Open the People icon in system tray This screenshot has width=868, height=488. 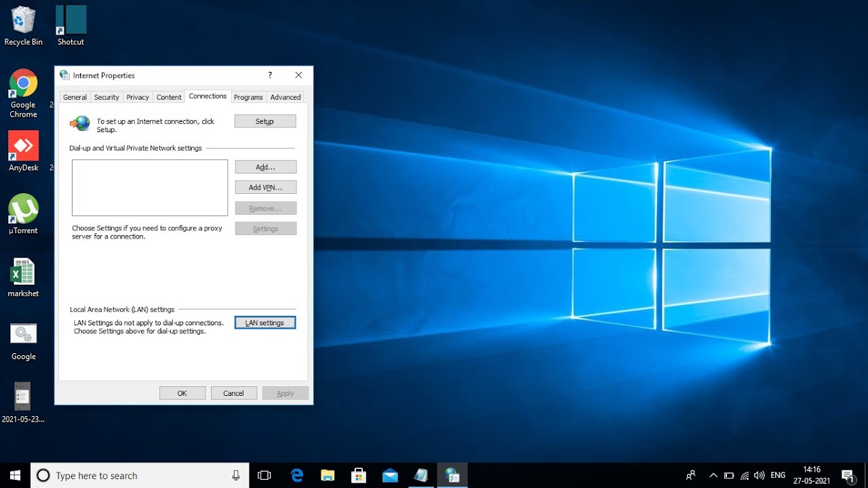(691, 475)
